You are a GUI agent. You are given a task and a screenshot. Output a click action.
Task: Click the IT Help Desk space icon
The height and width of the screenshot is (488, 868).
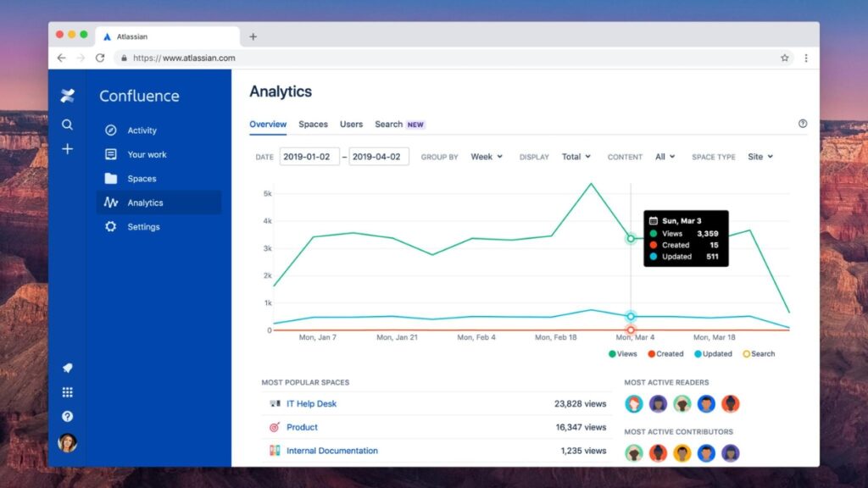pos(275,403)
